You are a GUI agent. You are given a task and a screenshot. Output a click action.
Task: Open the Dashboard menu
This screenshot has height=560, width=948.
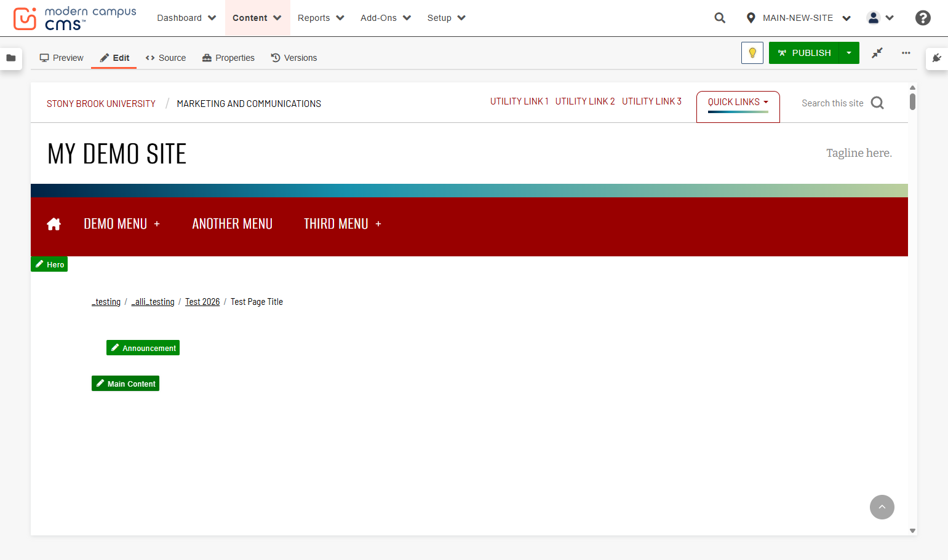[186, 18]
